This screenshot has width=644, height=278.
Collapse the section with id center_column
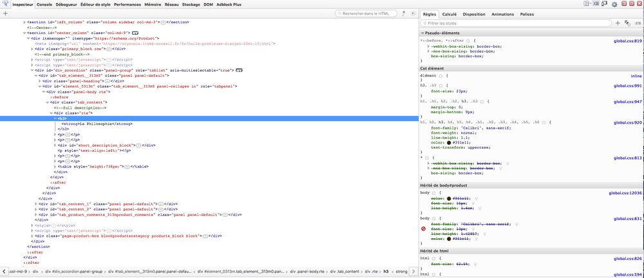(25, 32)
